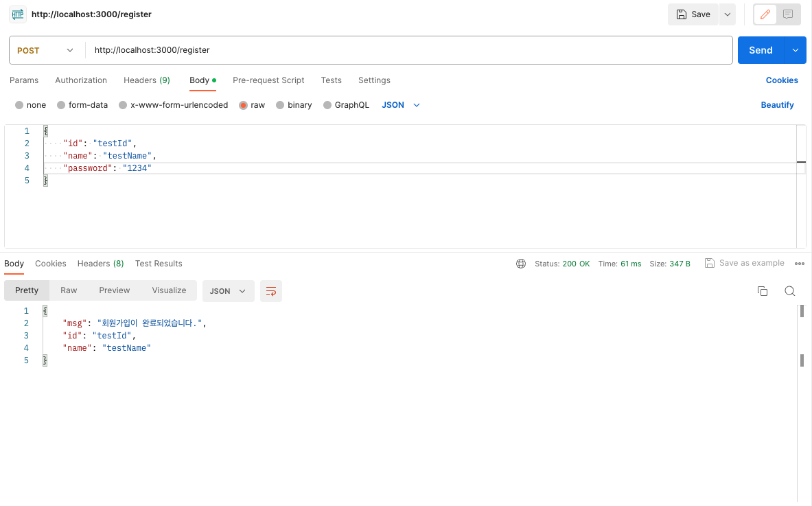Select the none body type
Viewport: 812px width, 506px height.
[31, 105]
